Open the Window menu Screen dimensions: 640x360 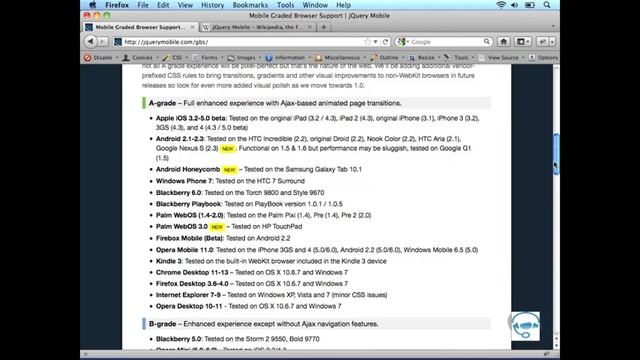[x=315, y=5]
